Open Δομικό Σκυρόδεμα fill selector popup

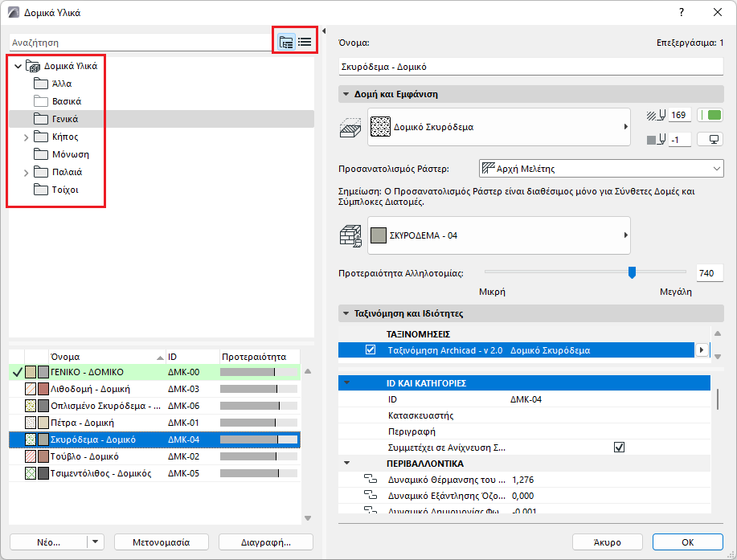tap(498, 127)
